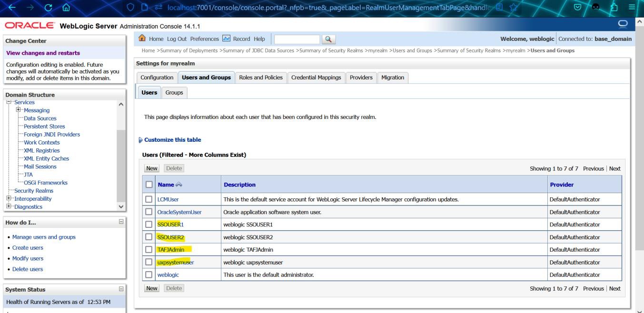This screenshot has height=313, width=644.
Task: Tick the checkbox for SSOUSER1
Action: [x=149, y=225]
